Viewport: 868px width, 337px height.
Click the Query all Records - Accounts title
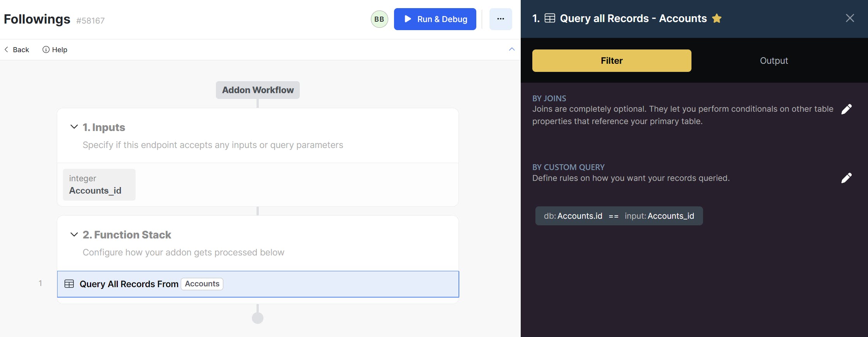634,18
